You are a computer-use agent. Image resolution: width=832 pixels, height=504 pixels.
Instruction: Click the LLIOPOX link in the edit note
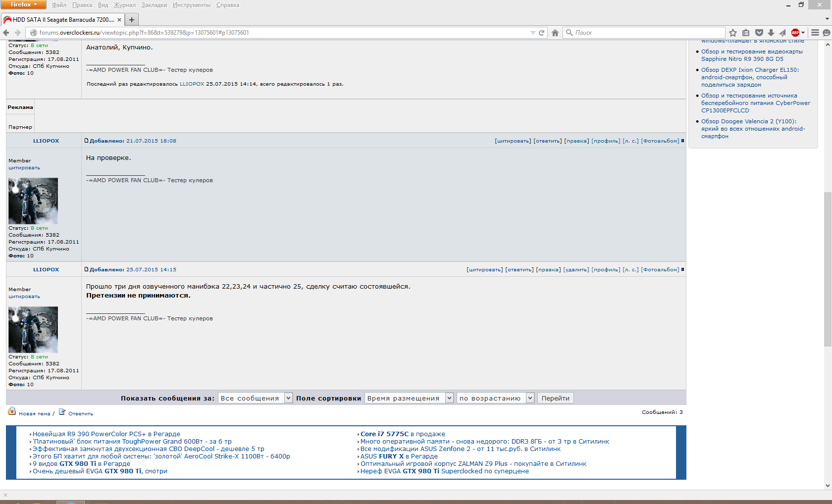coord(192,84)
